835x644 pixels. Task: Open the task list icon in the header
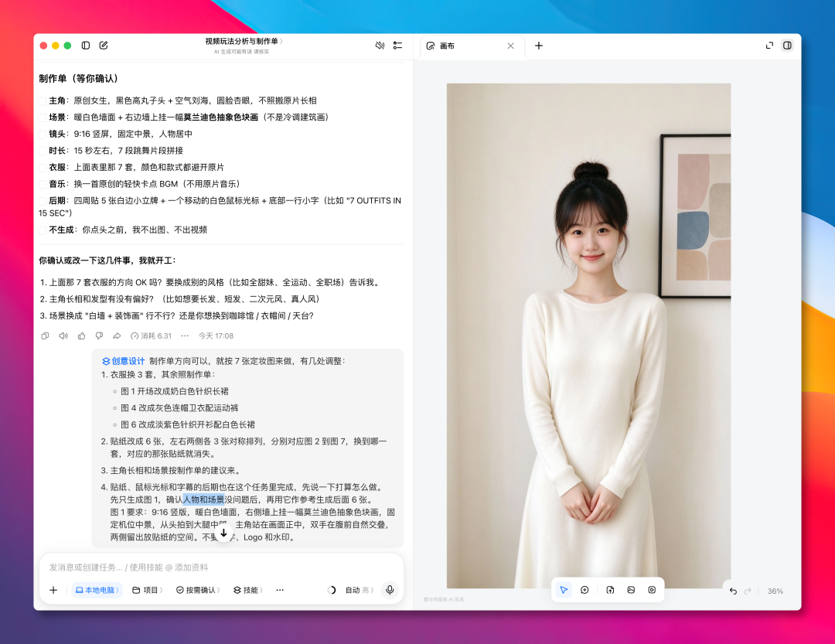point(397,46)
